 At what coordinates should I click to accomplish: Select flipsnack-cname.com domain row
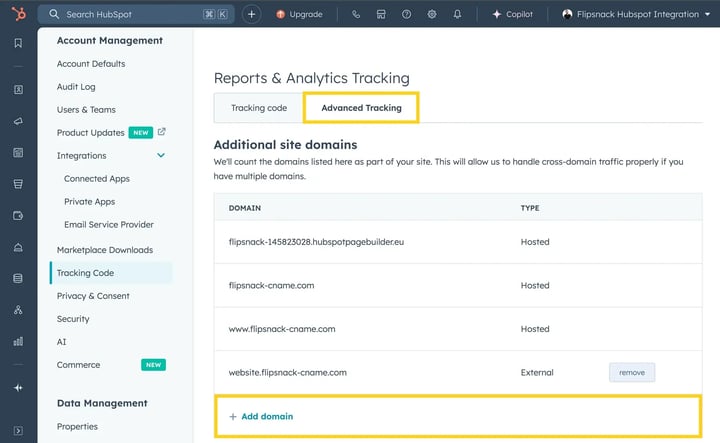click(x=458, y=286)
